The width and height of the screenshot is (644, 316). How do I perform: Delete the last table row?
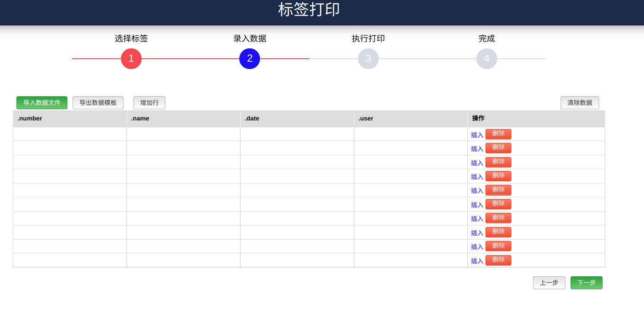pos(498,260)
